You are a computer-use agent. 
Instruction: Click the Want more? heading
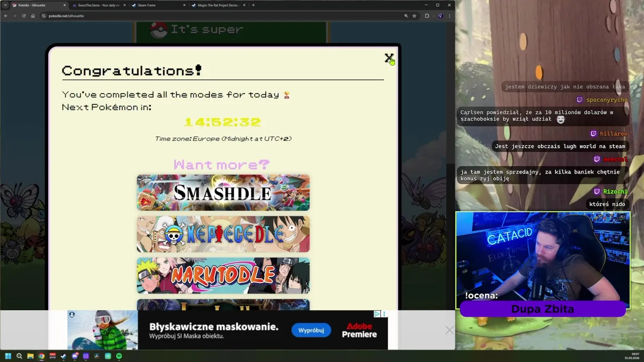(x=221, y=164)
